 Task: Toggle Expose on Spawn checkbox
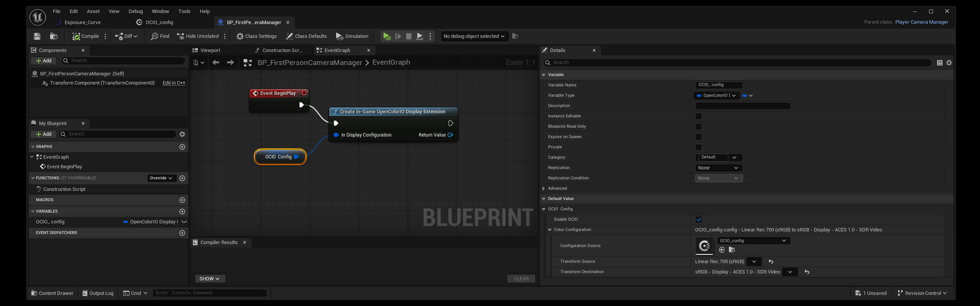699,137
